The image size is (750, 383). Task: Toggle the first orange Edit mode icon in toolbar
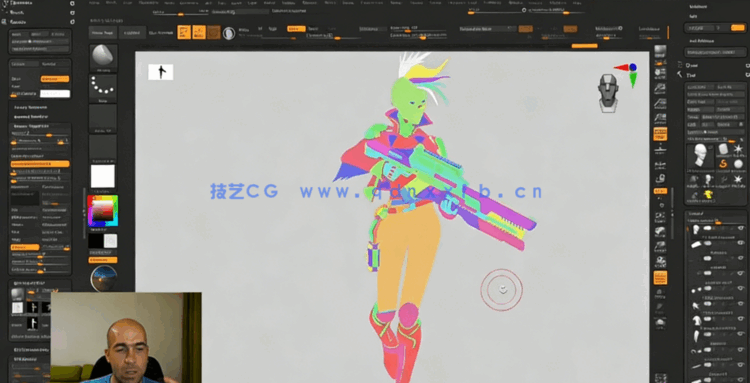(184, 32)
